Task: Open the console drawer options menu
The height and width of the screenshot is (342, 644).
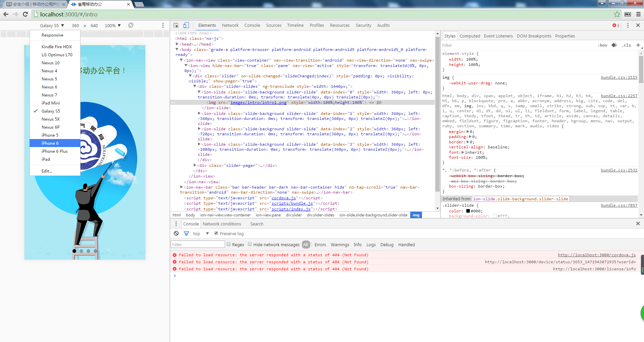Action: pyautogui.click(x=176, y=224)
